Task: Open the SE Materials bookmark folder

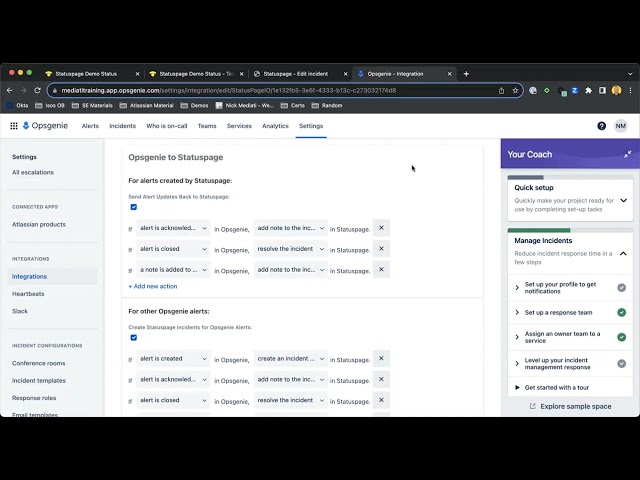Action: 92,105
